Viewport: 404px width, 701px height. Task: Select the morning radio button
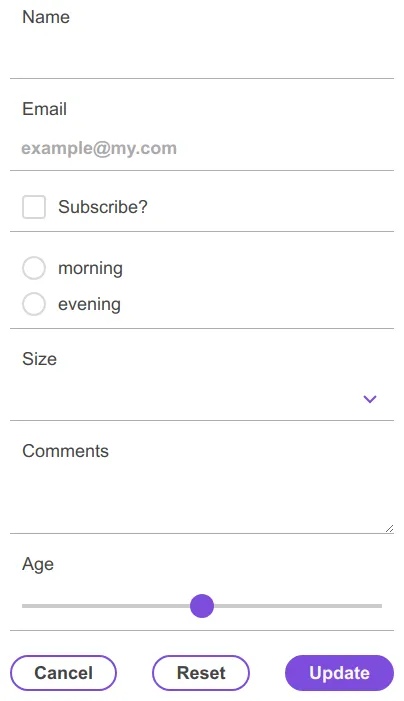[34, 268]
